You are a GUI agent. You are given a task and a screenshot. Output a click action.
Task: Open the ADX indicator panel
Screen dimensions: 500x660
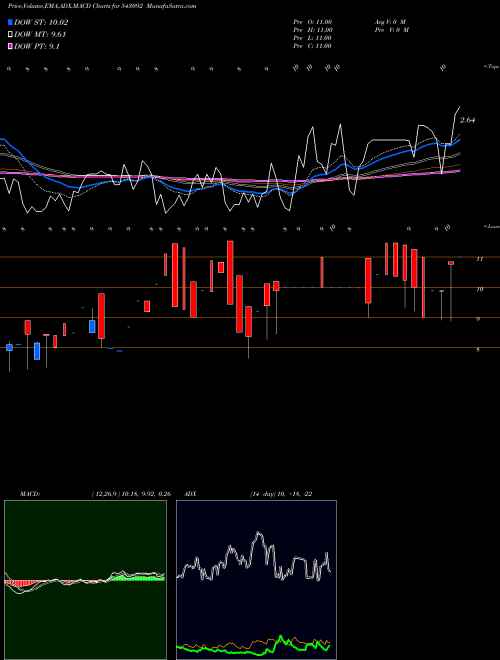pos(256,580)
